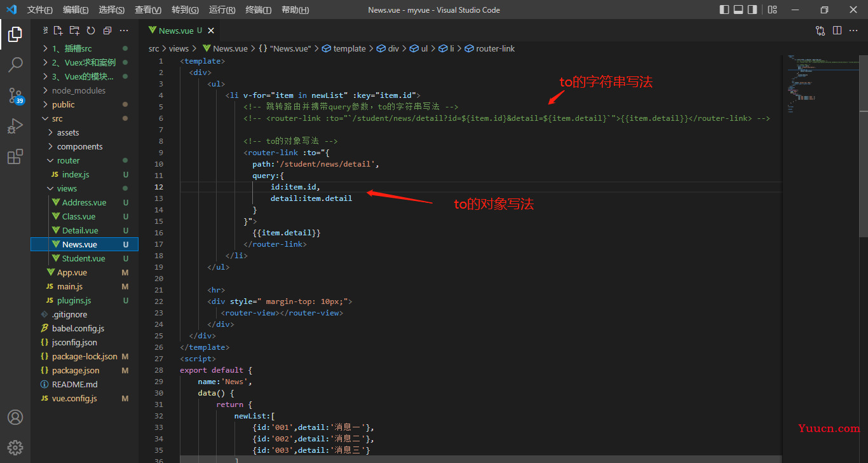Expand the public folder
The width and height of the screenshot is (868, 463).
click(84, 104)
